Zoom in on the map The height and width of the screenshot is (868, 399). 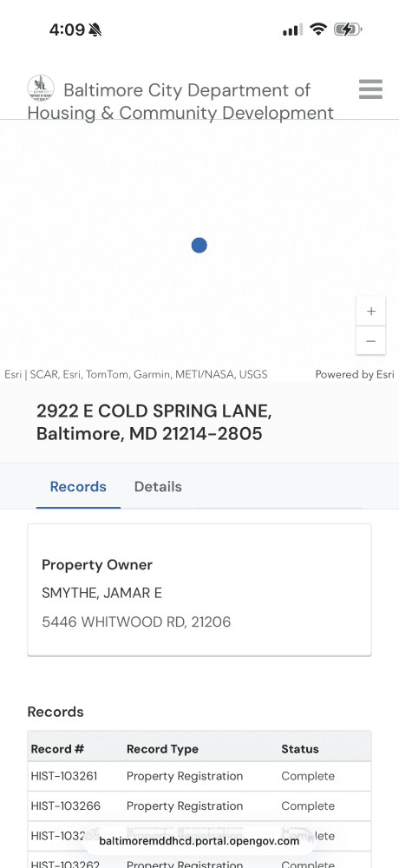tap(370, 311)
